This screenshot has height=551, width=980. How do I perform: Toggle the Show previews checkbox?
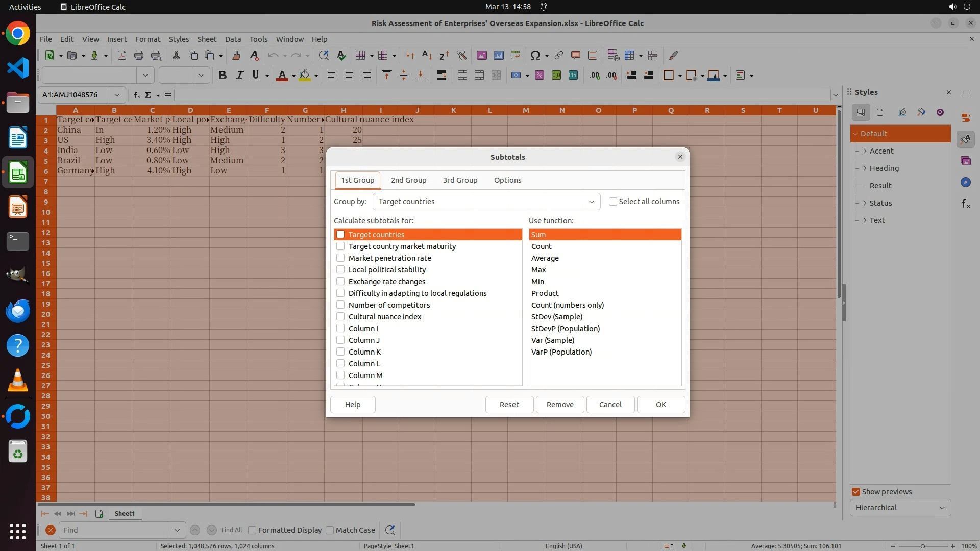click(856, 492)
